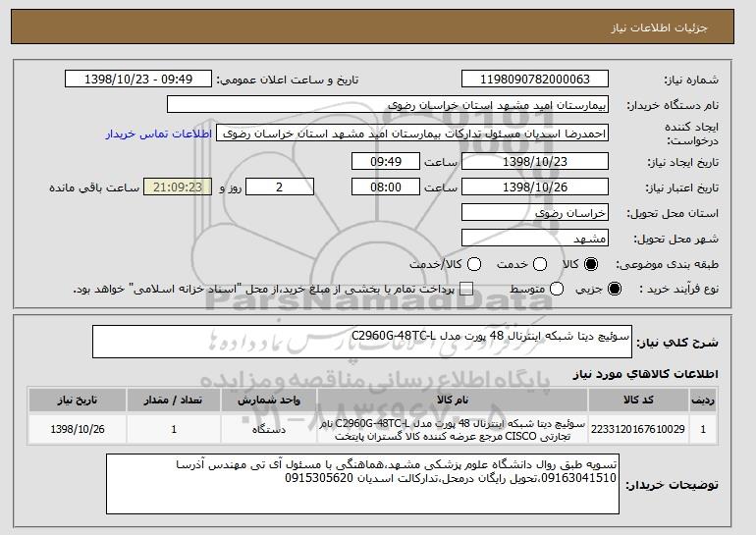
Task: Click the announcement date field 1398/10/23 - 09:49
Action: pos(138,80)
